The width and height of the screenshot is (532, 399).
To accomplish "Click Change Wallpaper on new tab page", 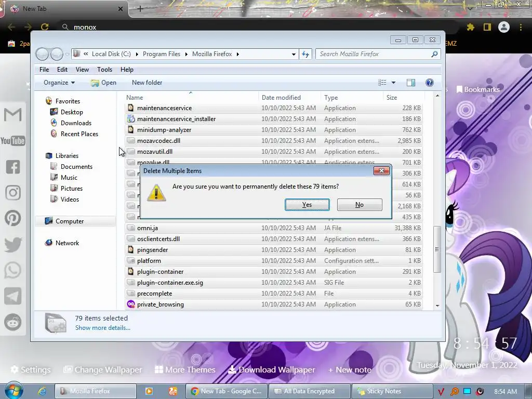I will point(103,369).
